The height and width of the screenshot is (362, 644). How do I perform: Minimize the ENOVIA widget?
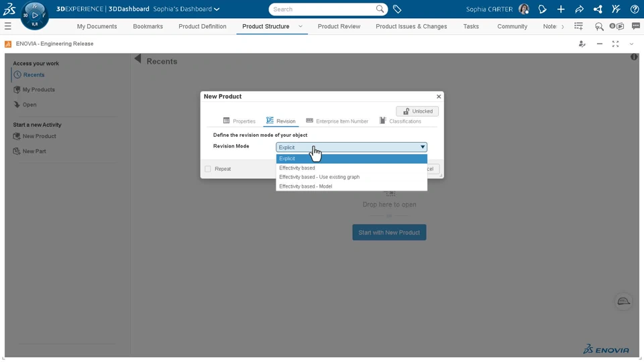600,44
